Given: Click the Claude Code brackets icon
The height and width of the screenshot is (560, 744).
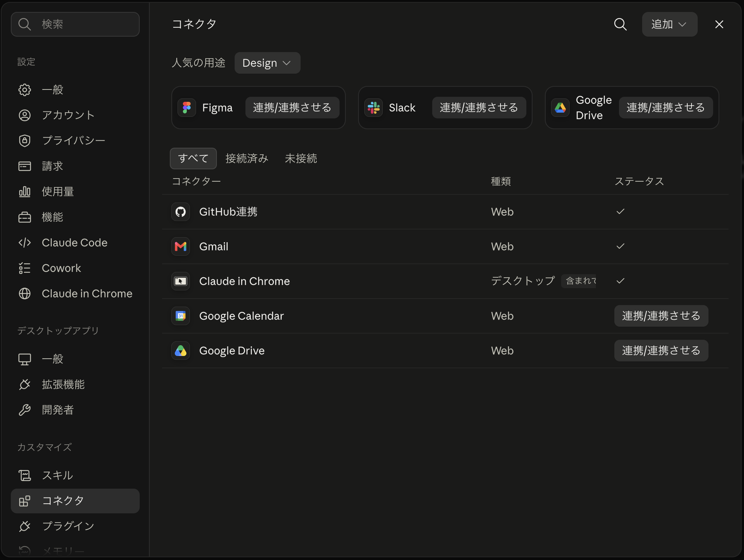Looking at the screenshot, I should [x=25, y=243].
